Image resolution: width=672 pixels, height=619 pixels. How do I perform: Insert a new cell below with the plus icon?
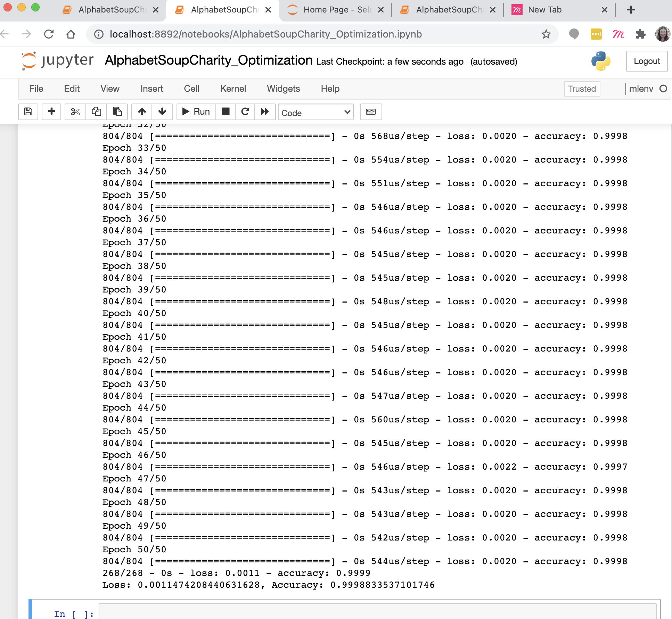[x=51, y=112]
